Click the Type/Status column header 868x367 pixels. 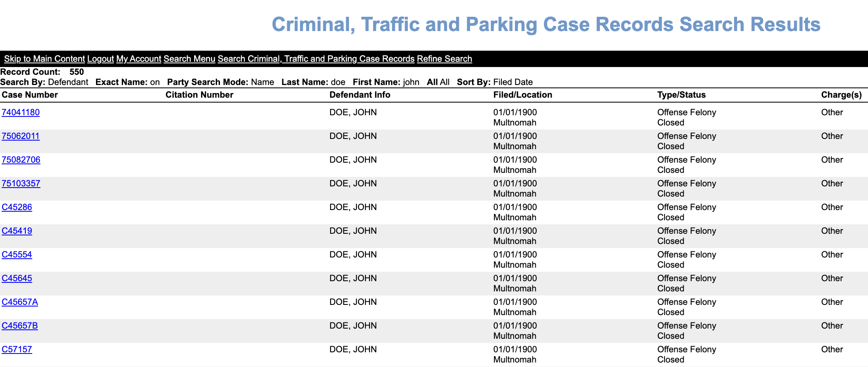681,95
